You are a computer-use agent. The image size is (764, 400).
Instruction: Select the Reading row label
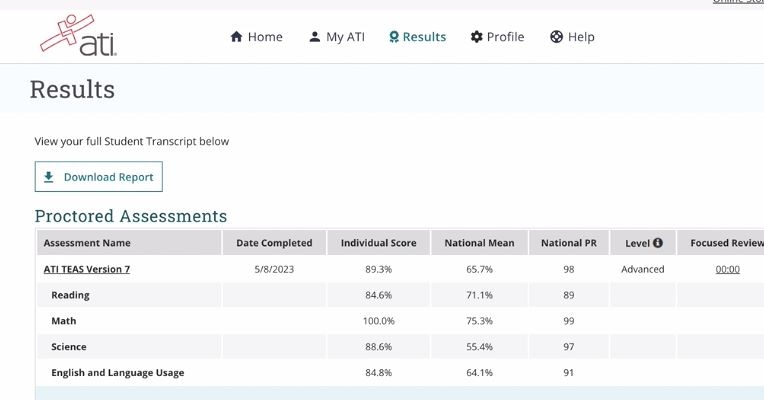pos(70,295)
